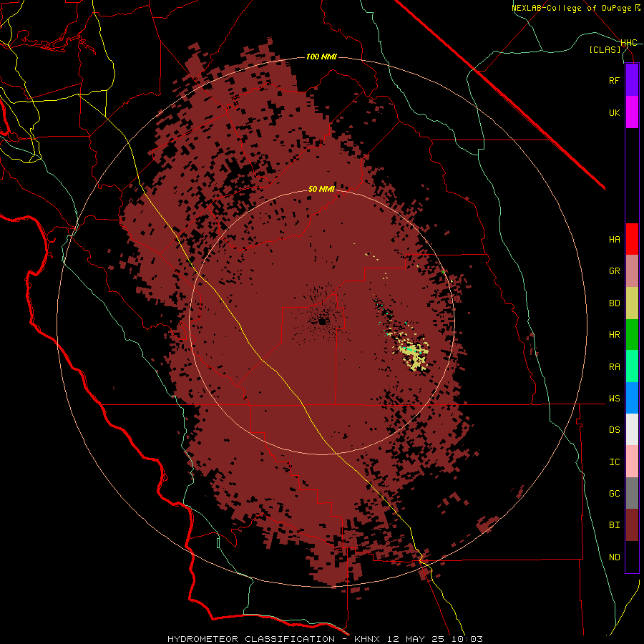Select the BD yellow legend swatch
The height and width of the screenshot is (644, 644).
click(632, 303)
